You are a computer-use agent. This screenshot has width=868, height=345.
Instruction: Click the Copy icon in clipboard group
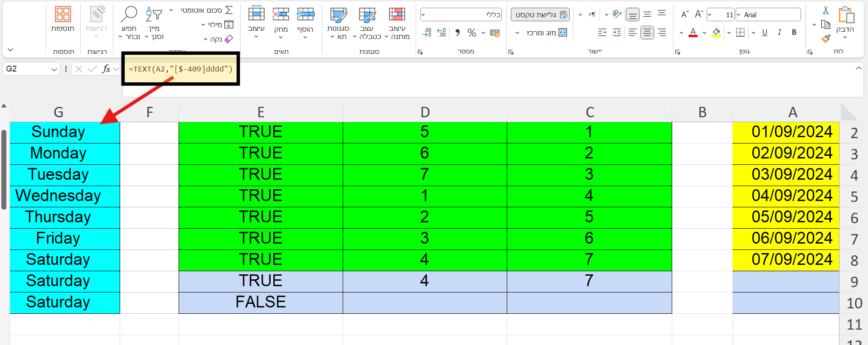coord(825,24)
